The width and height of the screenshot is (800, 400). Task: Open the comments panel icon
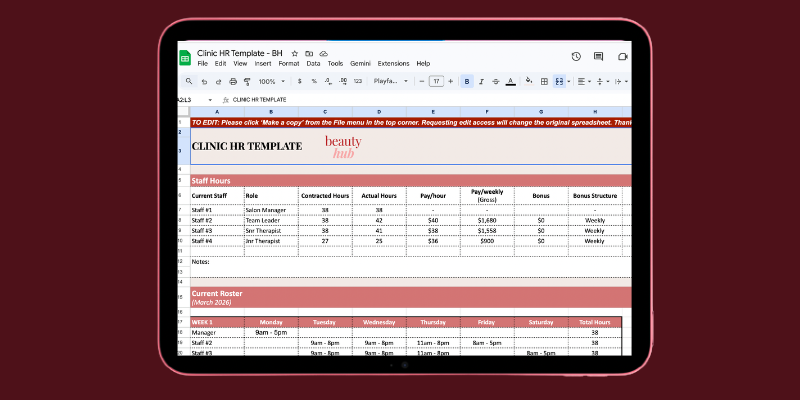pos(598,57)
